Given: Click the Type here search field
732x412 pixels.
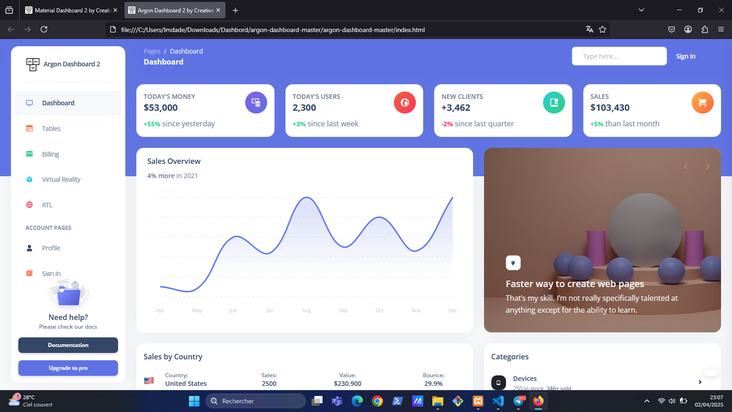Looking at the screenshot, I should coord(619,56).
